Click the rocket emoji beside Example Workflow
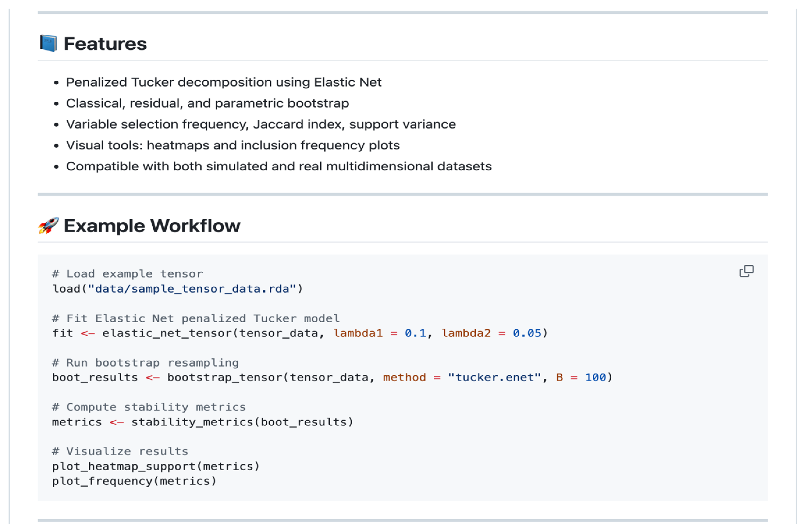 tap(48, 226)
